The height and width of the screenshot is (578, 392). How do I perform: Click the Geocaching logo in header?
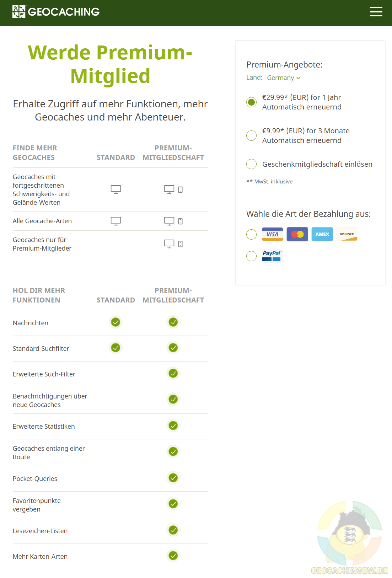[56, 12]
